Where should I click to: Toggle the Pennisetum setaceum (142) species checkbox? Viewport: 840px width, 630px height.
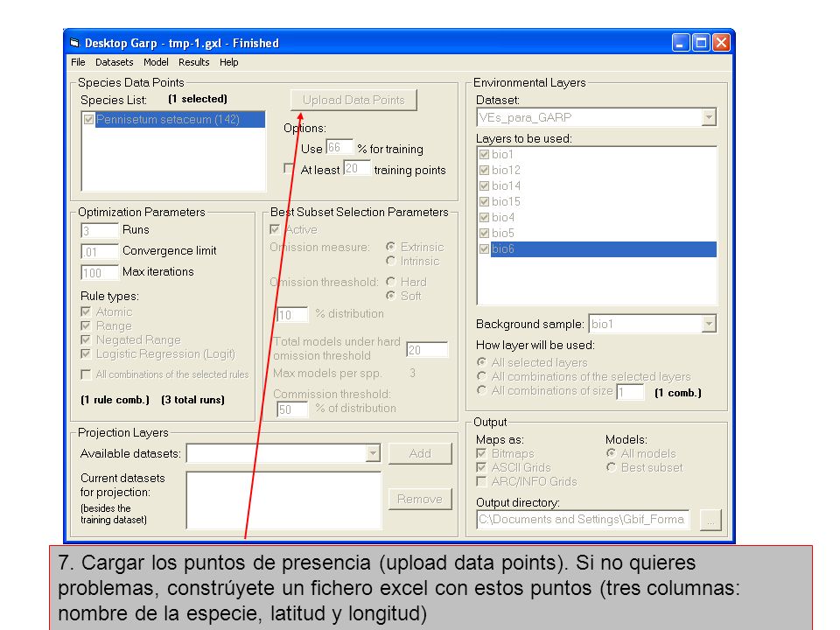tap(89, 120)
